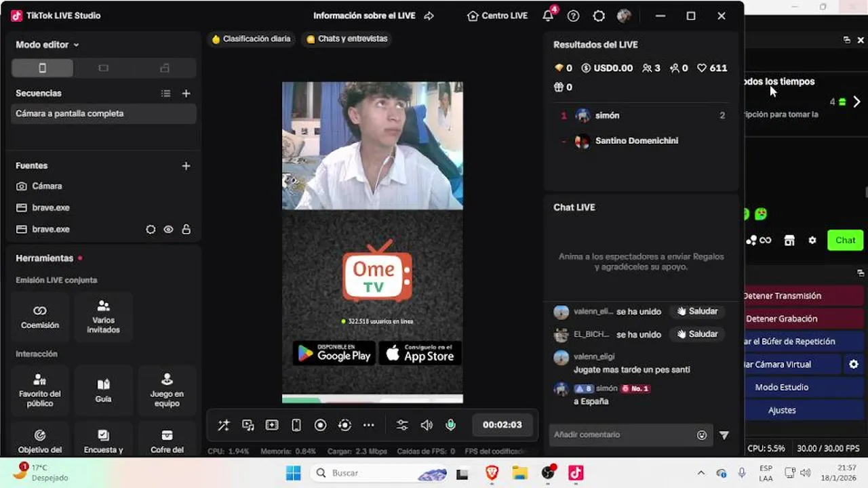
Task: Mute the speaker audio
Action: click(x=427, y=425)
